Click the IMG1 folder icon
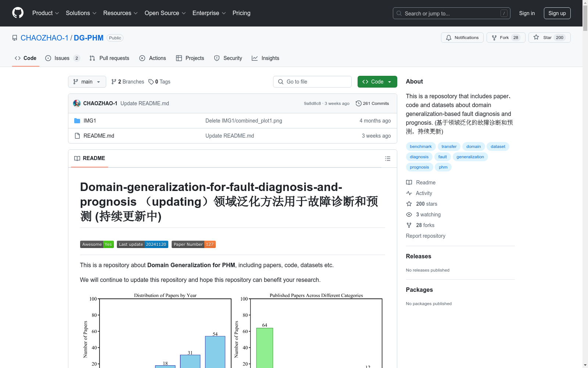 (x=77, y=121)
